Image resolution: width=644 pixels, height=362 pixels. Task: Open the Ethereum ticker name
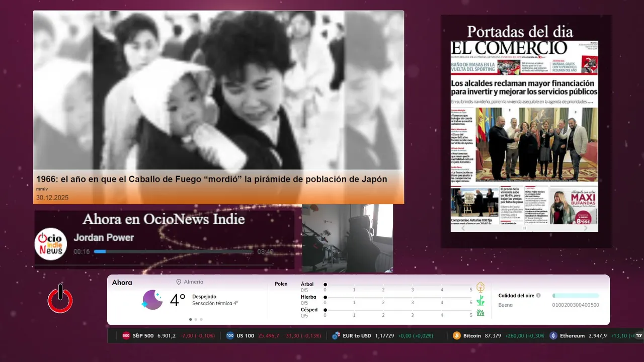pyautogui.click(x=573, y=336)
